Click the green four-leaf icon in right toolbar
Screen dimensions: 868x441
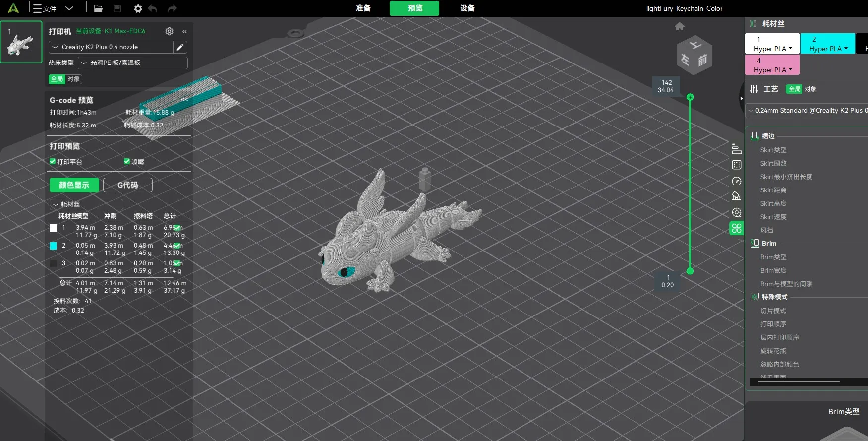[737, 228]
